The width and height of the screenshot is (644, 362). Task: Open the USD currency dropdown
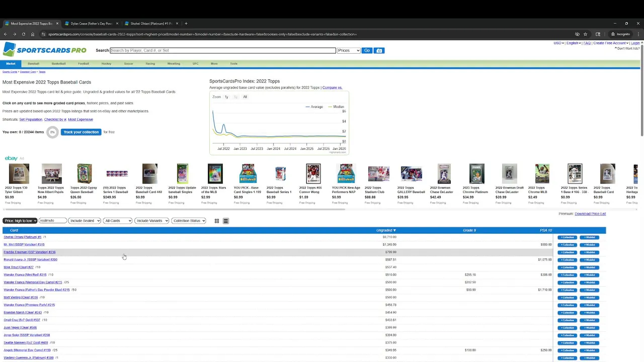pos(558,43)
